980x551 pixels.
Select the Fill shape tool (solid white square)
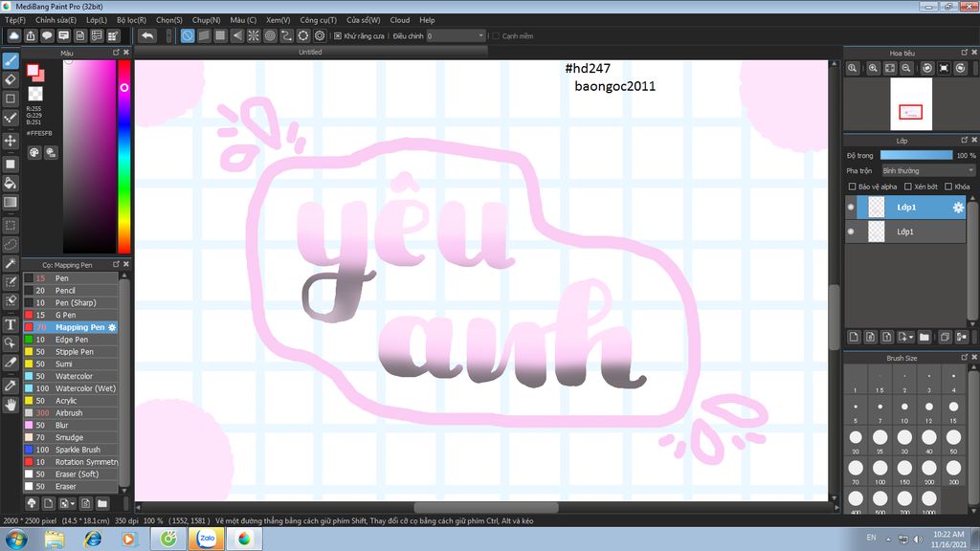coord(11,165)
